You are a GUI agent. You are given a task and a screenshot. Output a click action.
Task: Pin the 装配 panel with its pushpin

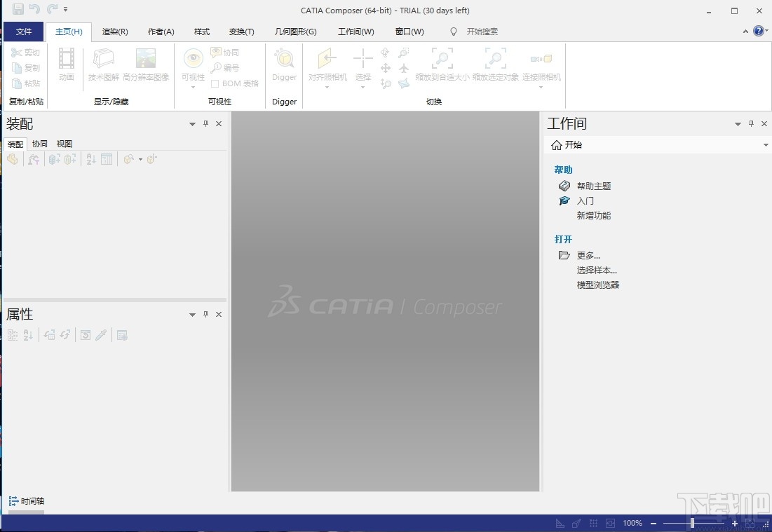click(x=205, y=123)
